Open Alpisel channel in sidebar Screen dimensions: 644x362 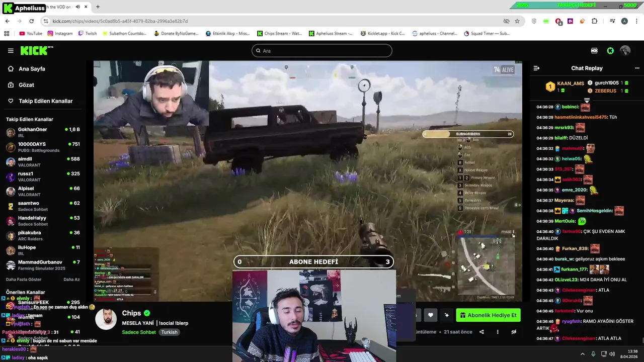[43, 192]
